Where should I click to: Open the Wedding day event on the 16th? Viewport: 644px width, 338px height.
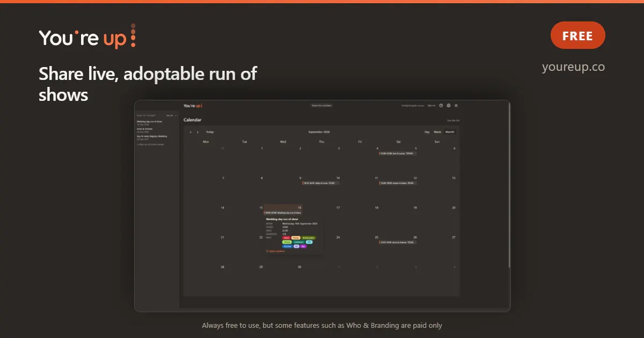pos(283,213)
